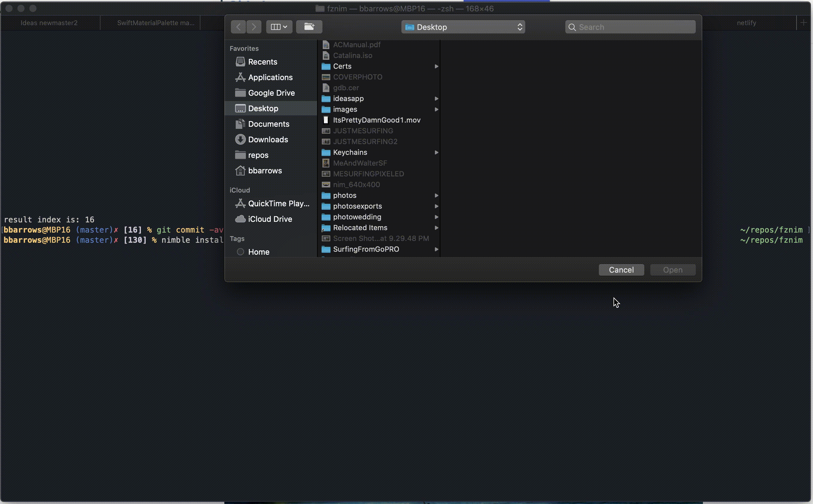Screen dimensions: 813x504
Task: Open iCloud Drive in sidebar
Action: coord(270,219)
